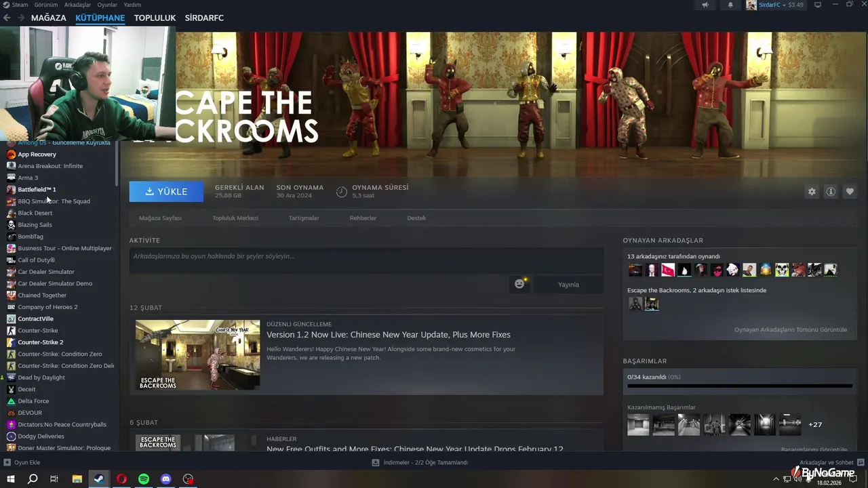The height and width of the screenshot is (488, 868).
Task: Go to the MAĞAZA tab
Action: pyautogui.click(x=49, y=18)
